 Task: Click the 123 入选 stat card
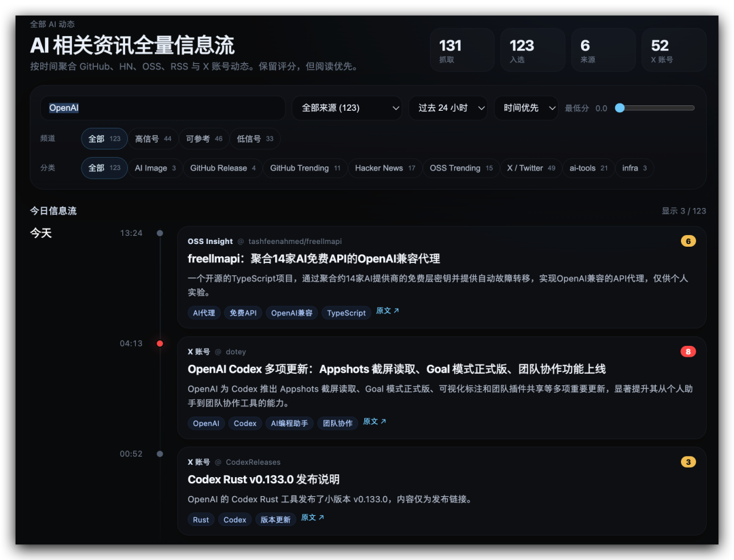533,50
